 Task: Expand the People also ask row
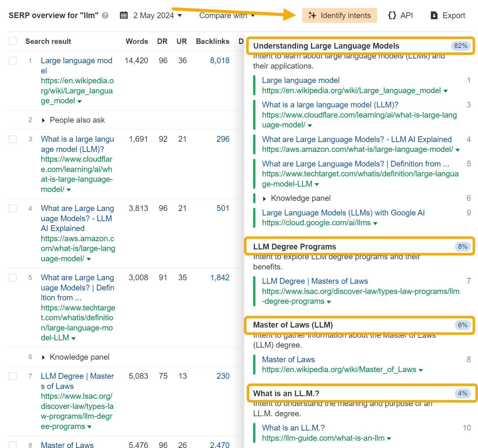coord(44,120)
